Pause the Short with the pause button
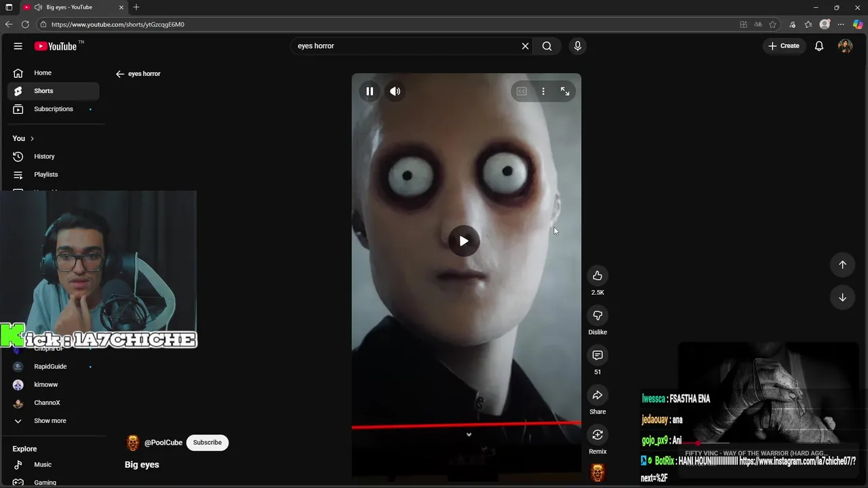 (x=370, y=91)
